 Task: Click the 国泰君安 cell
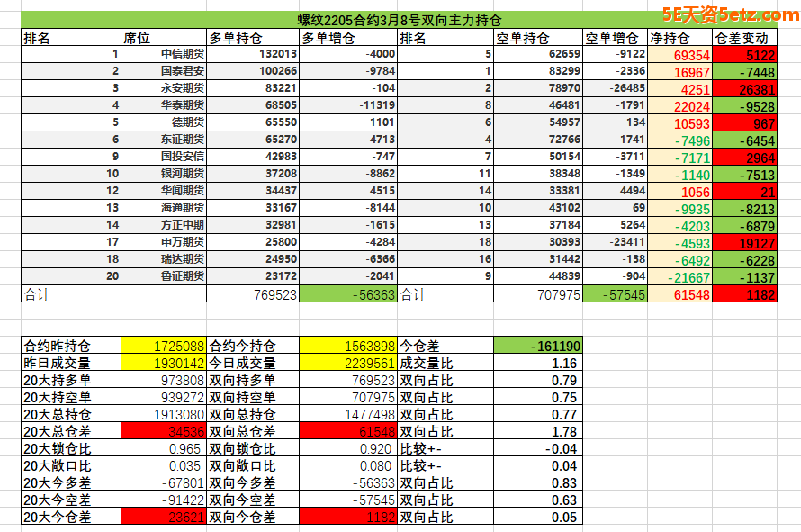coord(163,72)
